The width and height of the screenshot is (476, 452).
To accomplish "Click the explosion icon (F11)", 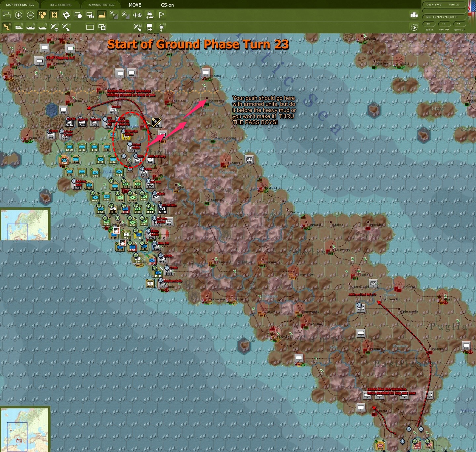I will [162, 27].
